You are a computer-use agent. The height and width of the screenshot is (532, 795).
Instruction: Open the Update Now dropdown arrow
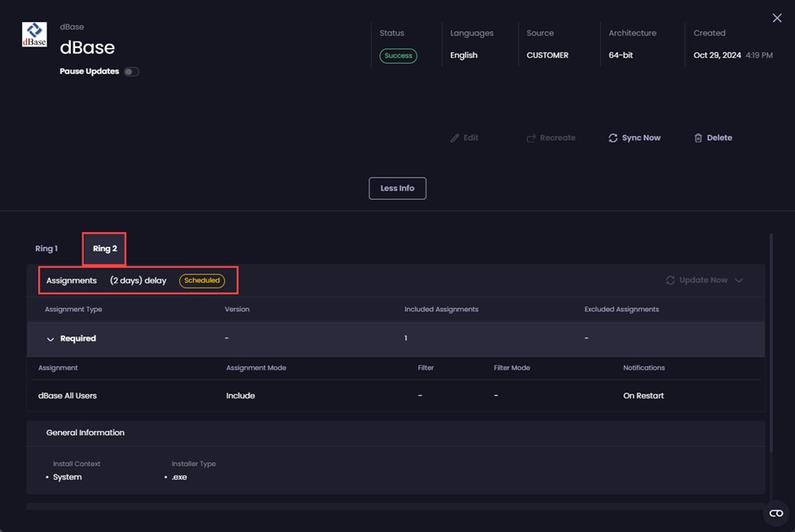(x=739, y=280)
